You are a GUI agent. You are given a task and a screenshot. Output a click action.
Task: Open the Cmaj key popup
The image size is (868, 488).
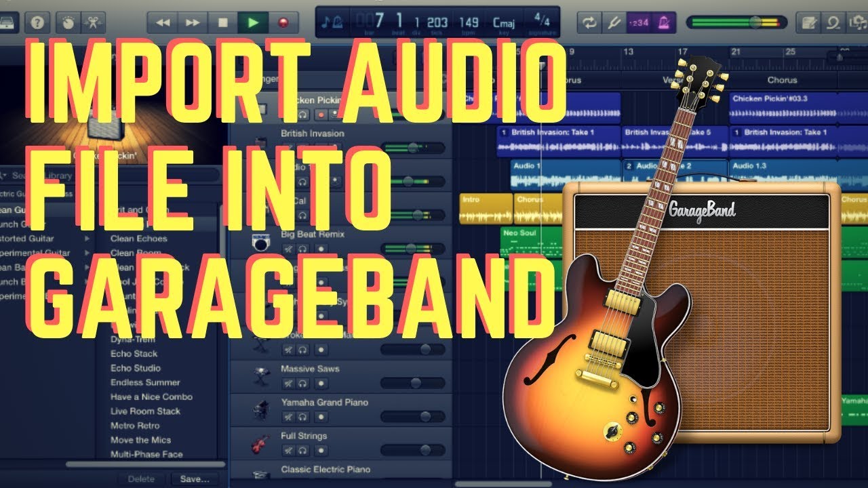503,24
